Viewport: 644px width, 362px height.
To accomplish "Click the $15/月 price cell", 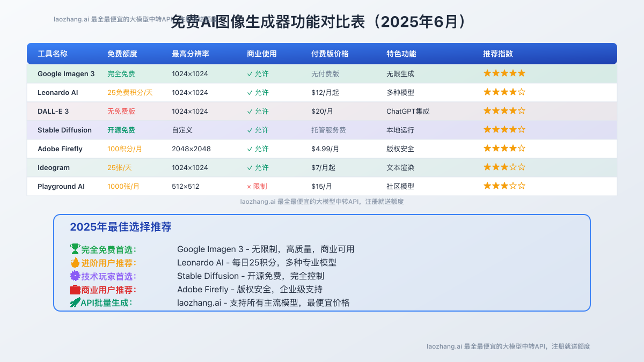I will [321, 186].
